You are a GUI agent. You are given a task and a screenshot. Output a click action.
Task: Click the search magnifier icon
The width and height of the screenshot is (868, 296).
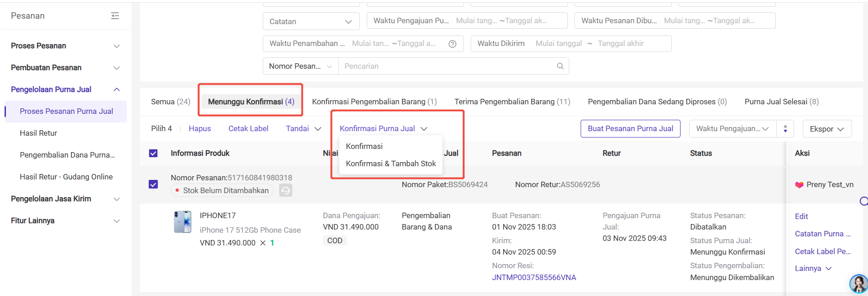pyautogui.click(x=560, y=66)
